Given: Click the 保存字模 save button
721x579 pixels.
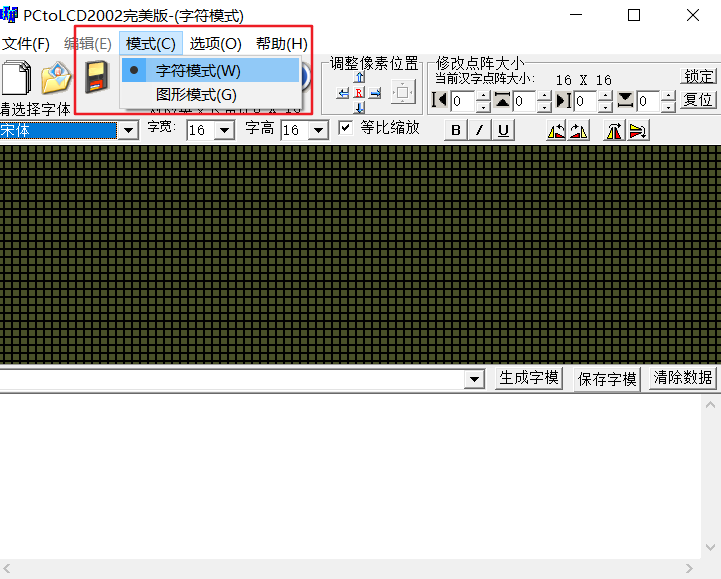Looking at the screenshot, I should pyautogui.click(x=607, y=379).
